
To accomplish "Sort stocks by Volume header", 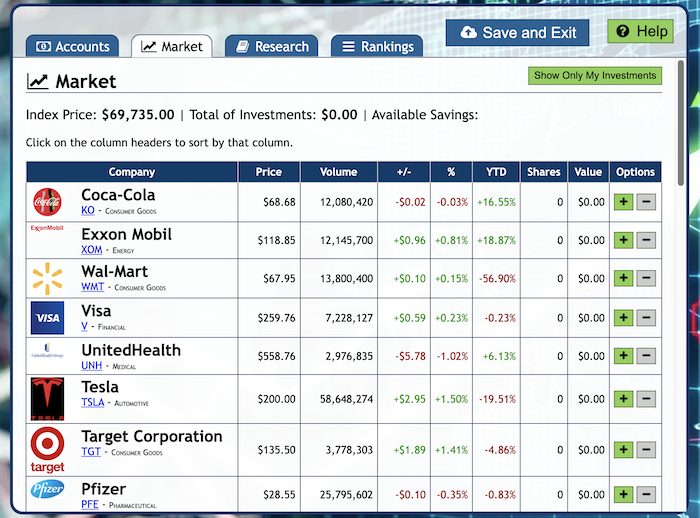I will pos(338,172).
